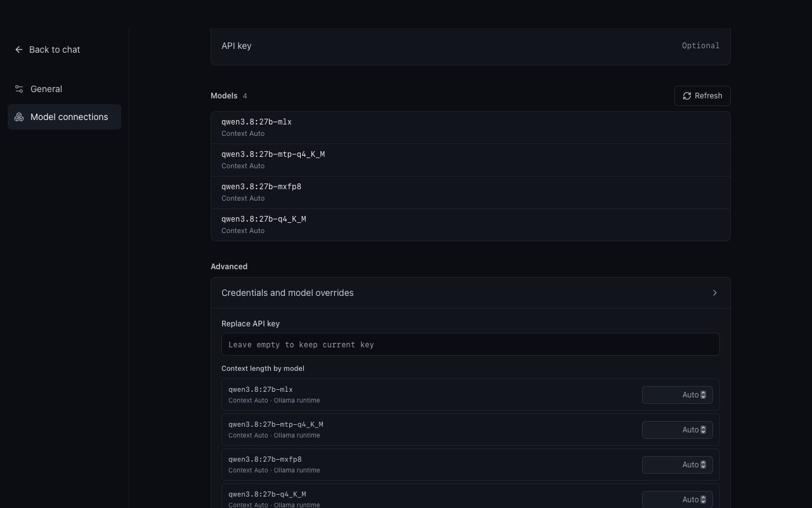The height and width of the screenshot is (508, 812).
Task: Click the Auto context field for qwen3.8:27b-mlx
Action: point(678,395)
